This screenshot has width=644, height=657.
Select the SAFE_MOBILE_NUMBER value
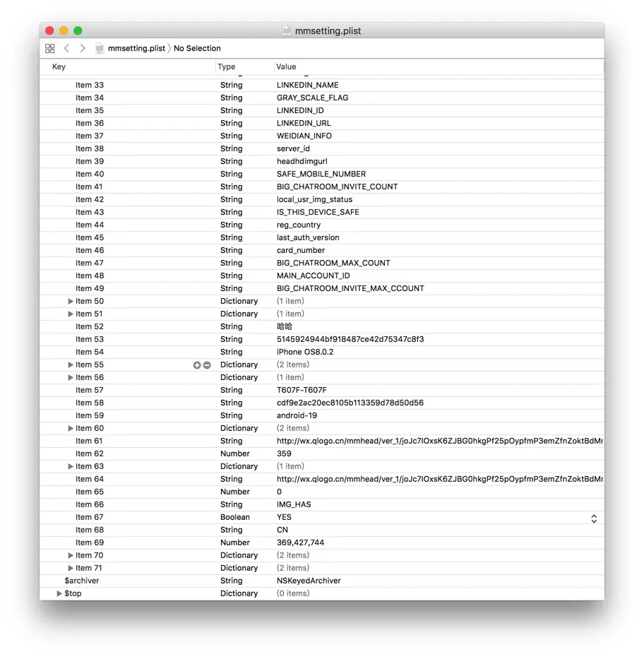coord(321,174)
